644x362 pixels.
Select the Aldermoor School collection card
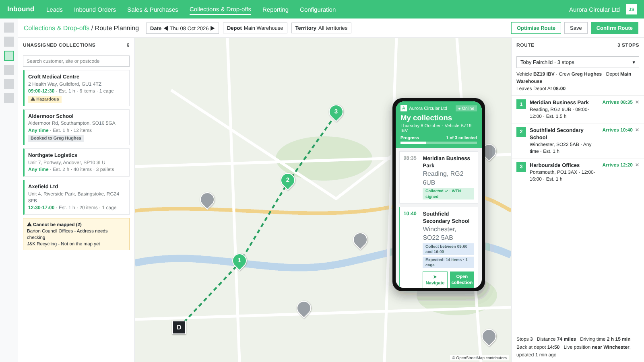point(76,127)
